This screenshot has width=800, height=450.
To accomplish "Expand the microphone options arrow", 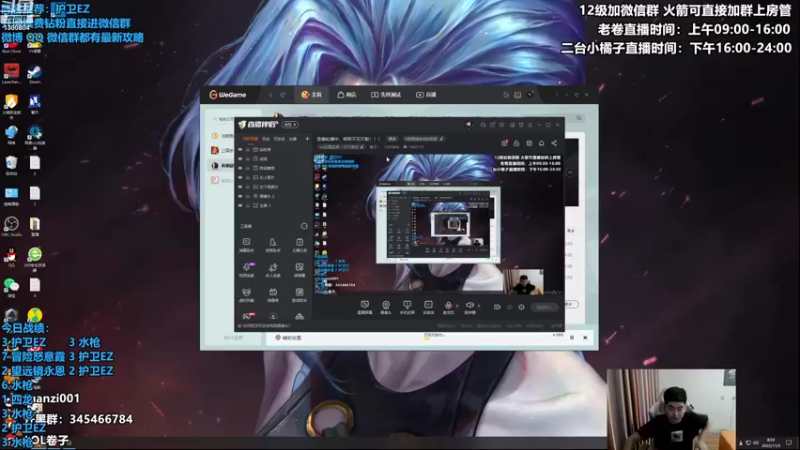I will pos(457,306).
